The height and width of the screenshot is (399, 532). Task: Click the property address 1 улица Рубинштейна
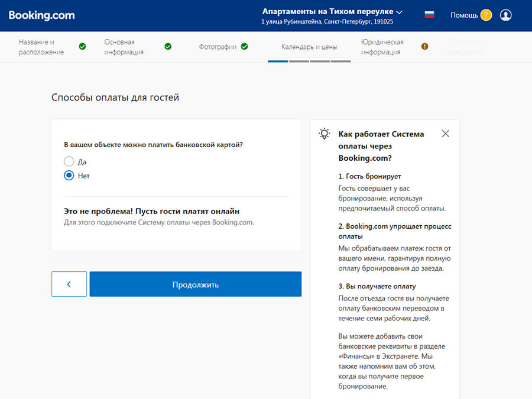point(327,22)
